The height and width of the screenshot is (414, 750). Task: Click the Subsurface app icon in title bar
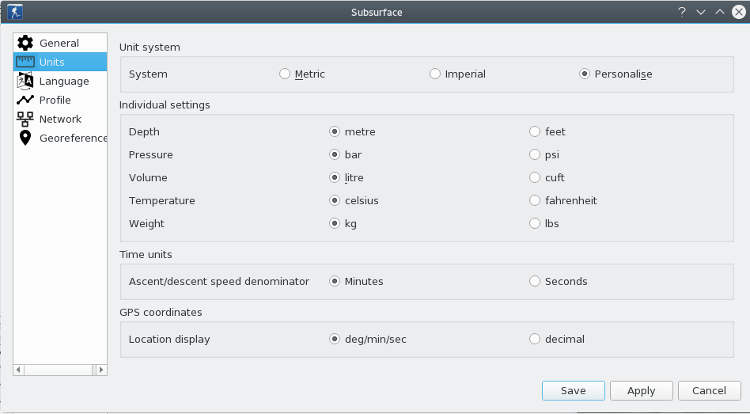click(x=13, y=12)
